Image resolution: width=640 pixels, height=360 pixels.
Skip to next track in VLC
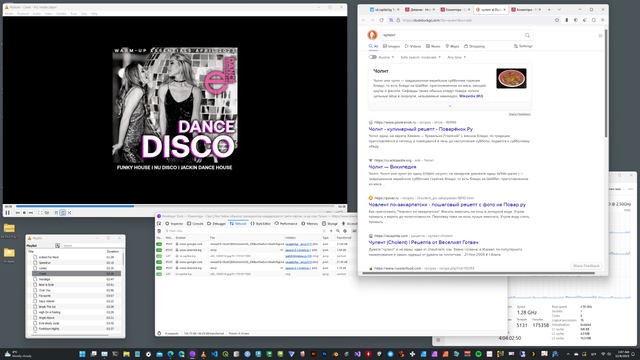[x=31, y=213]
